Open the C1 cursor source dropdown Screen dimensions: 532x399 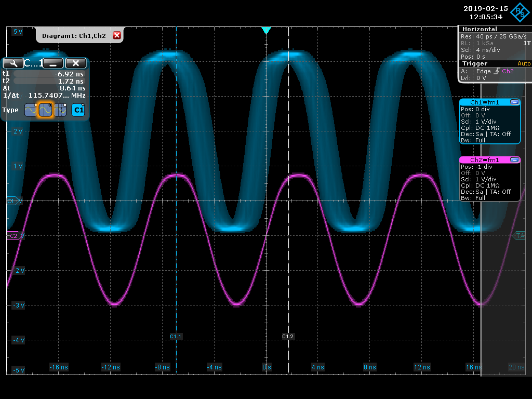78,110
